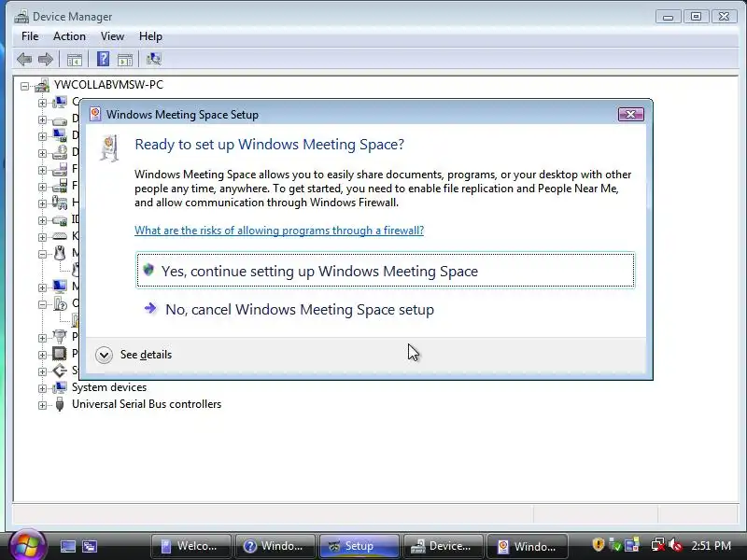The image size is (747, 560).
Task: Click the keyboard category icon in the device tree
Action: click(x=60, y=236)
